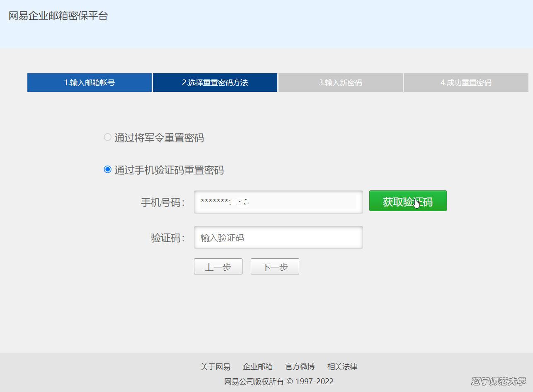Focus the 输入验证码 input field

[279, 238]
